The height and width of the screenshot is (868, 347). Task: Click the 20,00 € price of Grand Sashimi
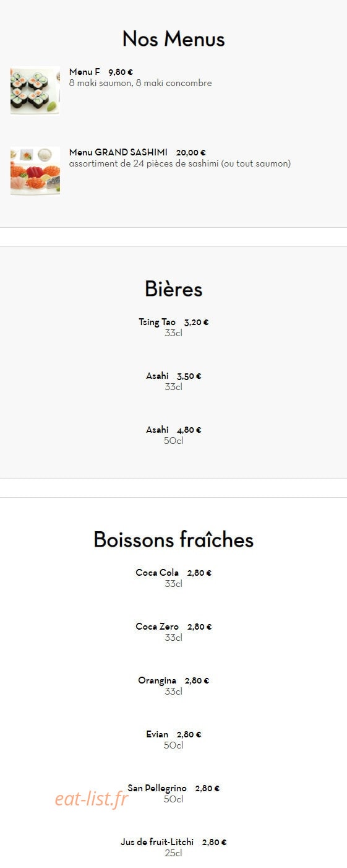pyautogui.click(x=191, y=152)
